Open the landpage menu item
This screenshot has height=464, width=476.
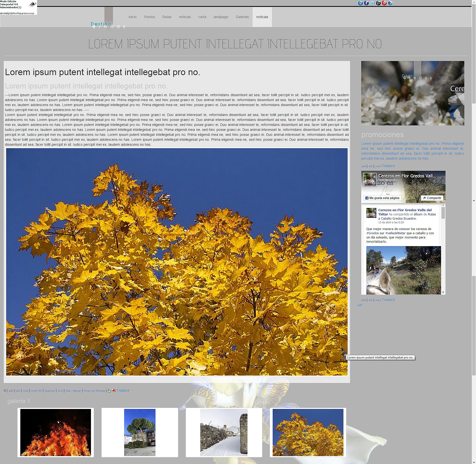(221, 17)
